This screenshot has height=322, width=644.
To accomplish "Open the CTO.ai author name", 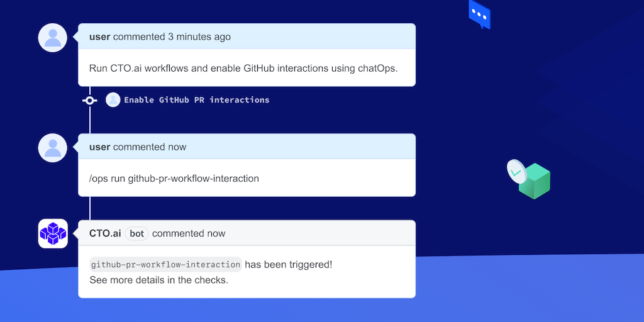I will point(105,233).
